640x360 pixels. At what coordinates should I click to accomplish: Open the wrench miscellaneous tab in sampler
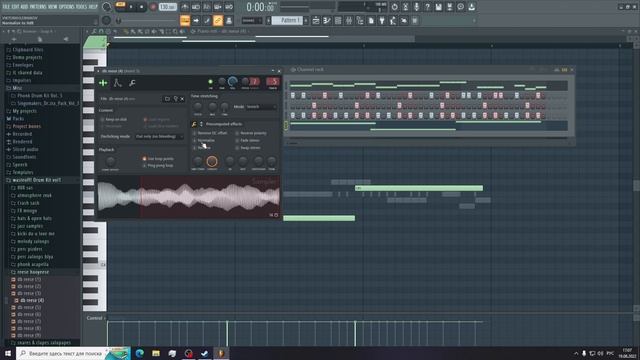coord(132,83)
